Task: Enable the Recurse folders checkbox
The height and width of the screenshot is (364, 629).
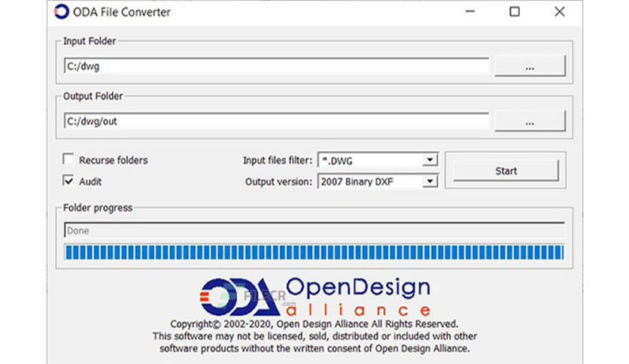Action: click(x=68, y=159)
